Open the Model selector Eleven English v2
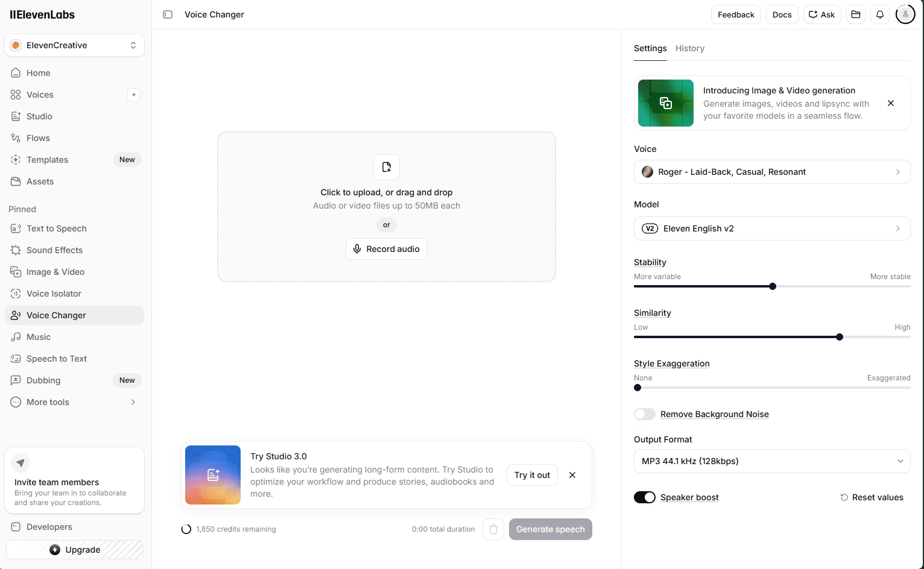924x569 pixels. coord(772,228)
